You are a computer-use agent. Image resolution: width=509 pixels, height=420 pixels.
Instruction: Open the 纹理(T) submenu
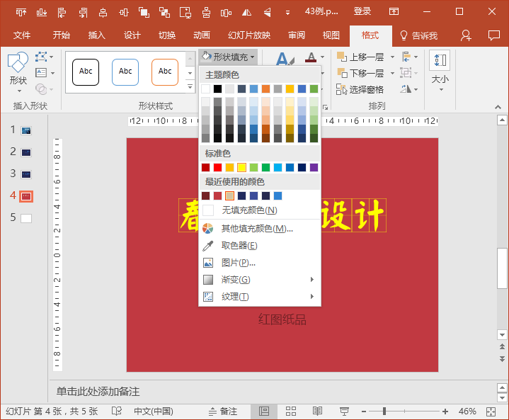[260, 296]
